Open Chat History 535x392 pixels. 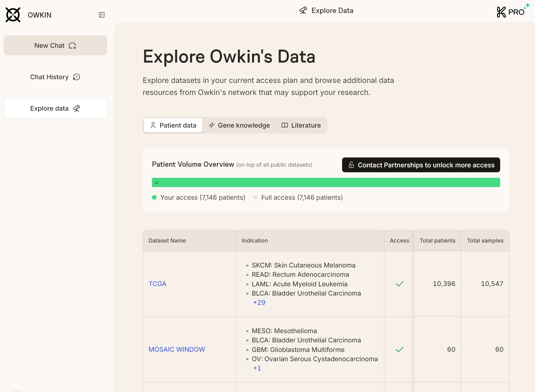tap(55, 77)
